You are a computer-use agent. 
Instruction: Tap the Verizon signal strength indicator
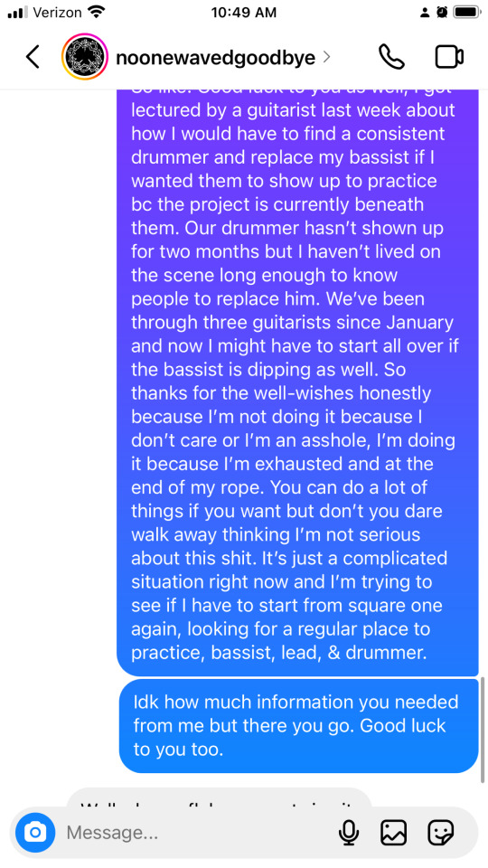pos(18,12)
